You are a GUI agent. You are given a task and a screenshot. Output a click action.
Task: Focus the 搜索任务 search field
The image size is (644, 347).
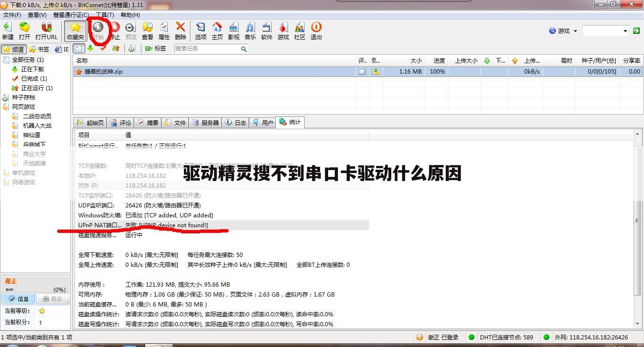pos(206,49)
